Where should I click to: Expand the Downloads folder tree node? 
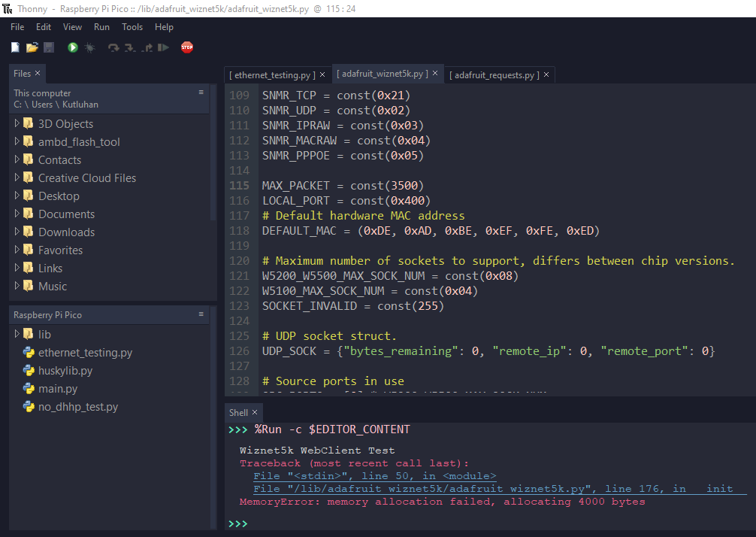click(x=17, y=232)
